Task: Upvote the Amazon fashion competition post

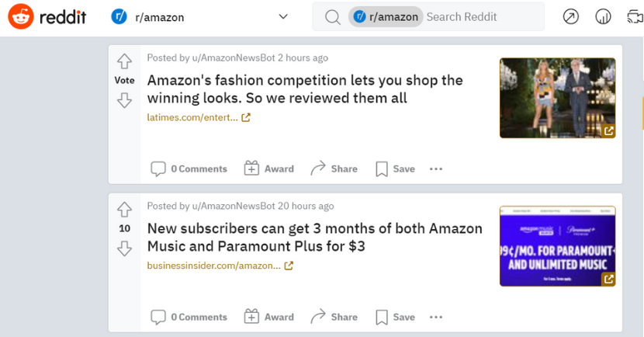Action: [x=124, y=61]
